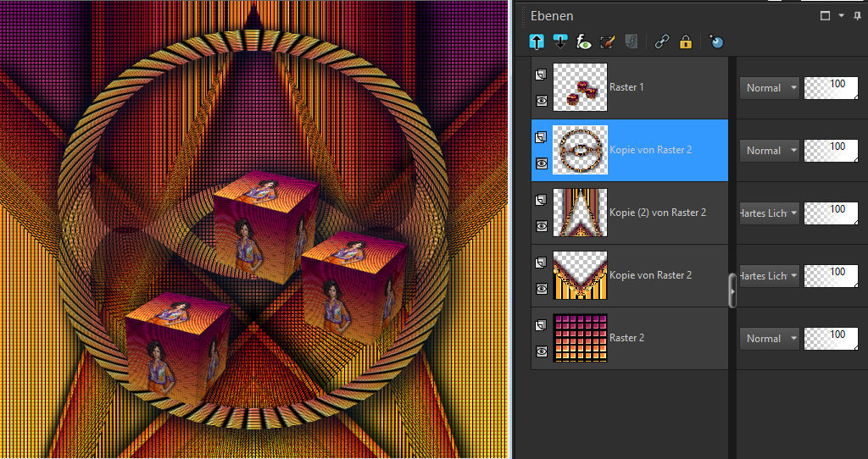868x459 pixels.
Task: Click thumbnail of selected Kopie von Raster 2
Action: pos(580,150)
